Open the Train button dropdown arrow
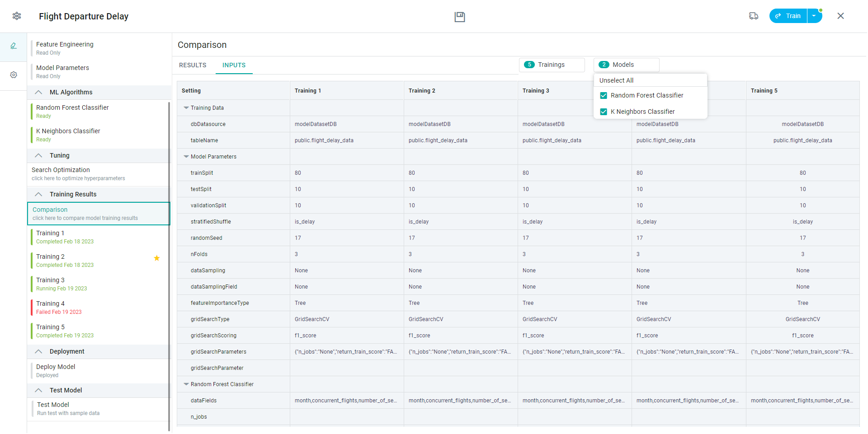868x434 pixels. (x=814, y=16)
